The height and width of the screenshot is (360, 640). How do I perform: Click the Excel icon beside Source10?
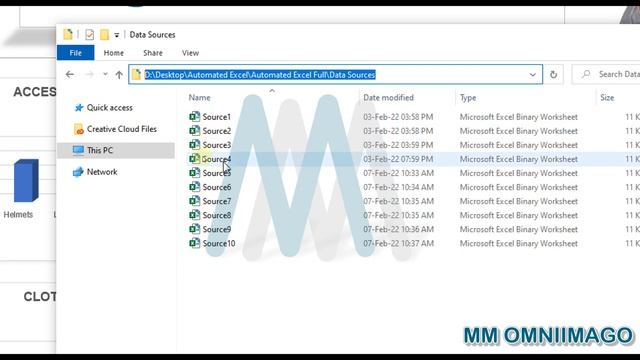[194, 243]
